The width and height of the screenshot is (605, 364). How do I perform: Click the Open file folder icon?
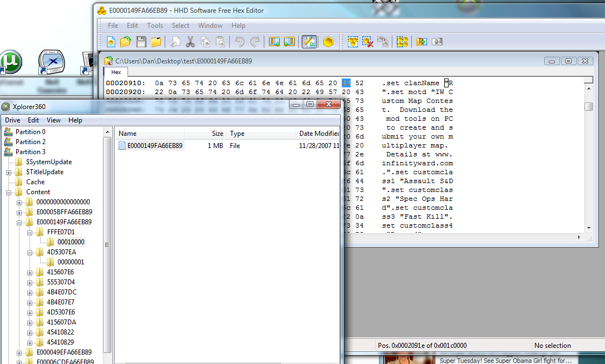126,42
